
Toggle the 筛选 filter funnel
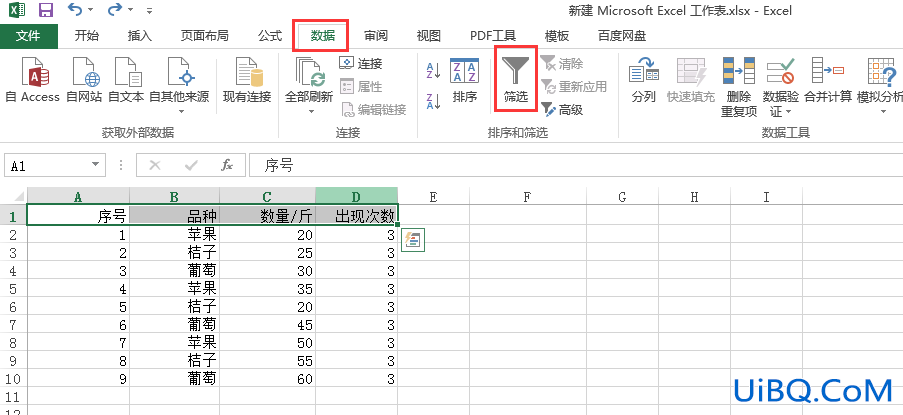point(515,79)
